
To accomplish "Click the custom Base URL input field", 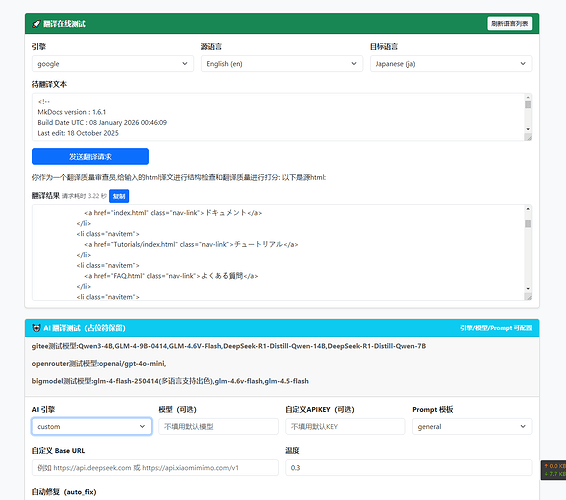I will [x=155, y=468].
